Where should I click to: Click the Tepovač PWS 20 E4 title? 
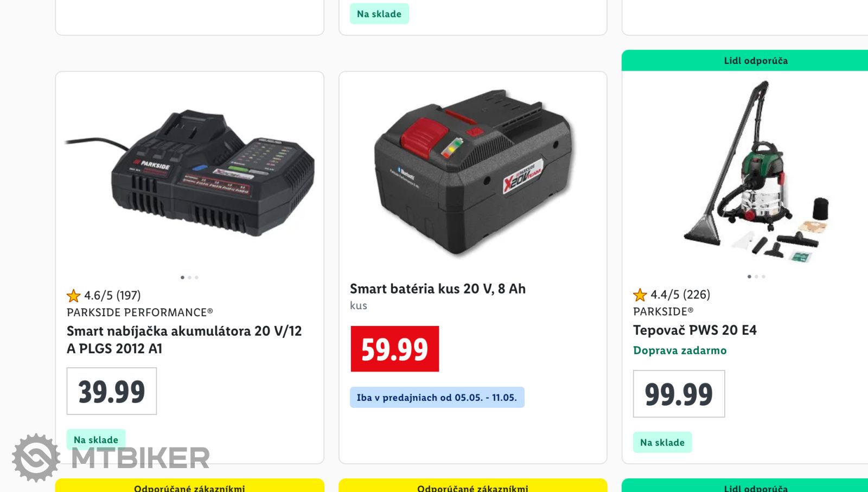point(695,330)
